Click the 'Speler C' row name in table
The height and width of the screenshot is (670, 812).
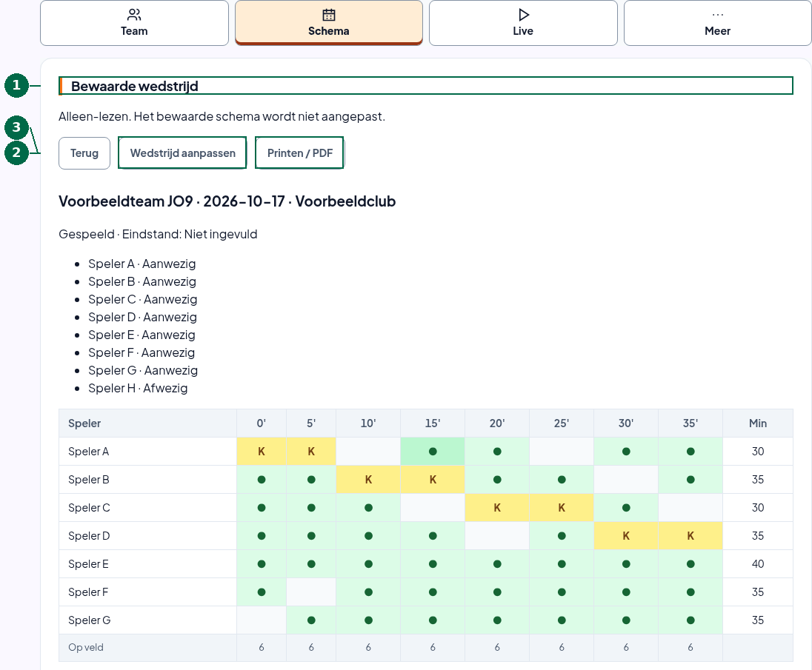tap(89, 508)
